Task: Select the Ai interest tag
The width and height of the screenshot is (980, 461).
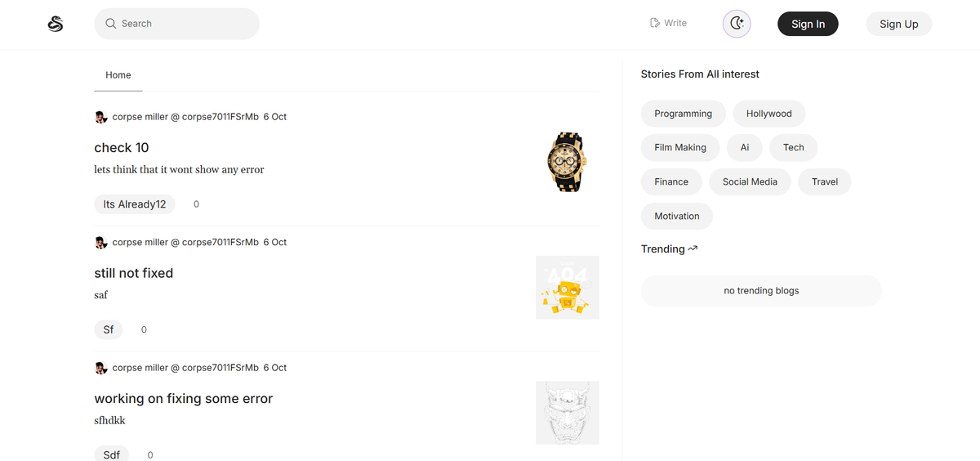Action: coord(744,148)
